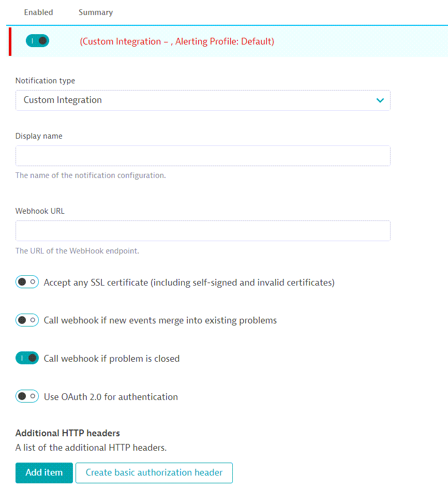Select the Enabled tab
The width and height of the screenshot is (448, 489).
[38, 12]
